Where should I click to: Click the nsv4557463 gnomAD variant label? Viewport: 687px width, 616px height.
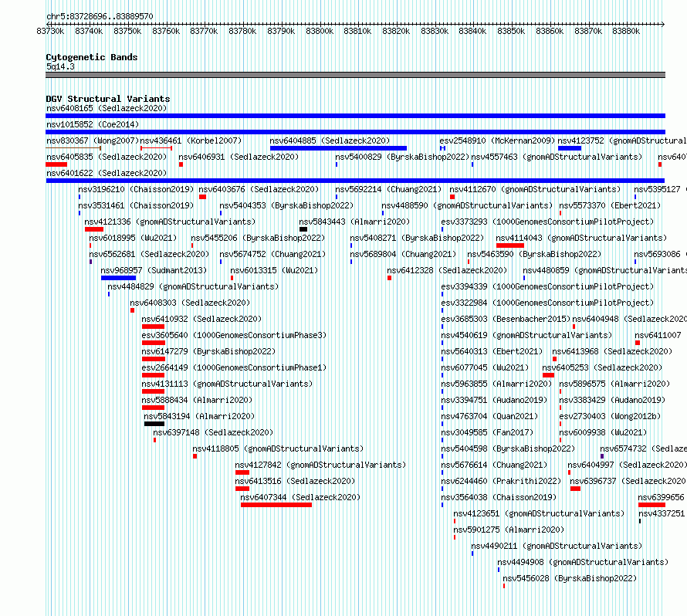pyautogui.click(x=557, y=157)
